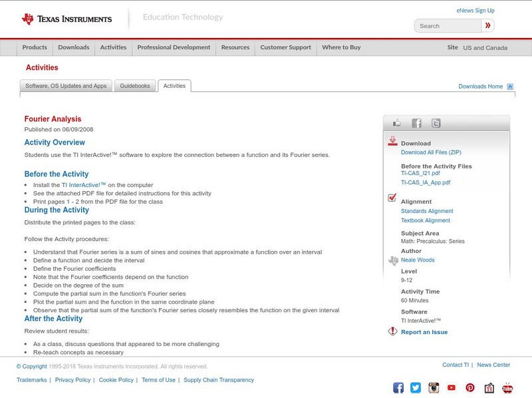
Task: Click the exclamation icon next to Report an Issue
Action: coord(392,331)
